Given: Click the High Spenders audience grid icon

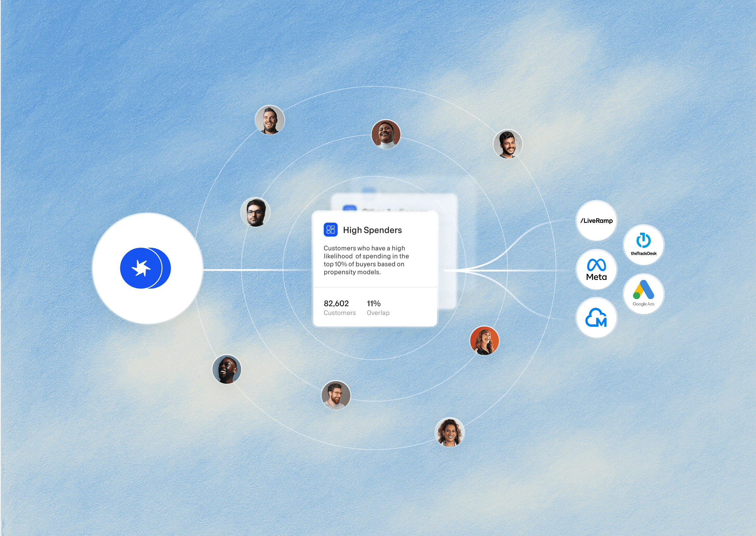Looking at the screenshot, I should 330,230.
